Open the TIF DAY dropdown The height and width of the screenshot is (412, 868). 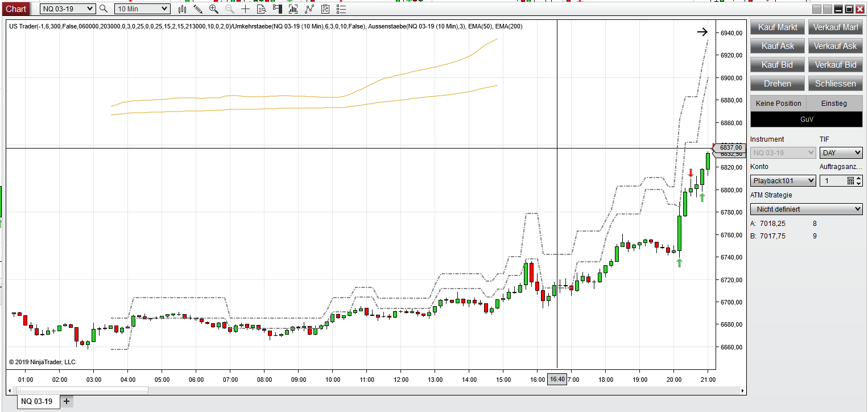pos(841,153)
